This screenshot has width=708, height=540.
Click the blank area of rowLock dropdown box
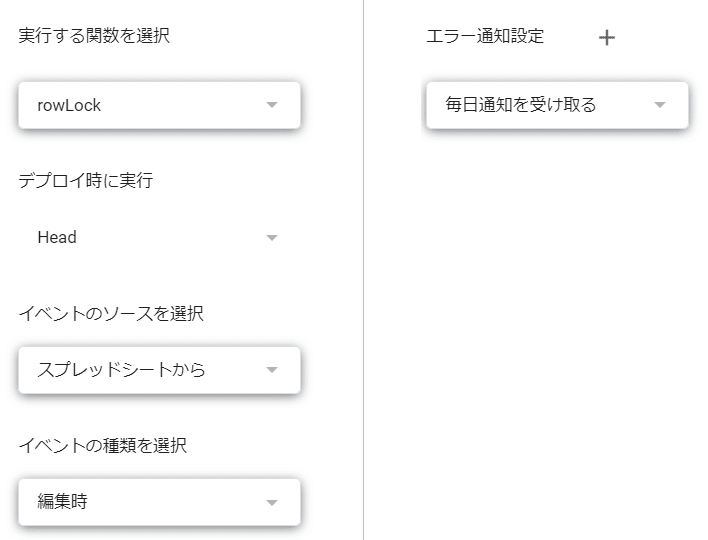tap(181, 105)
